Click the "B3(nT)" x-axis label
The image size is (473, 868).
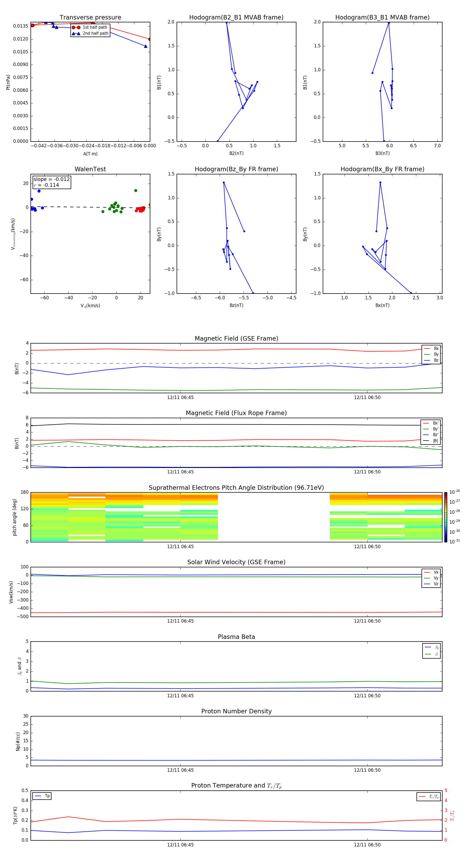click(x=382, y=153)
